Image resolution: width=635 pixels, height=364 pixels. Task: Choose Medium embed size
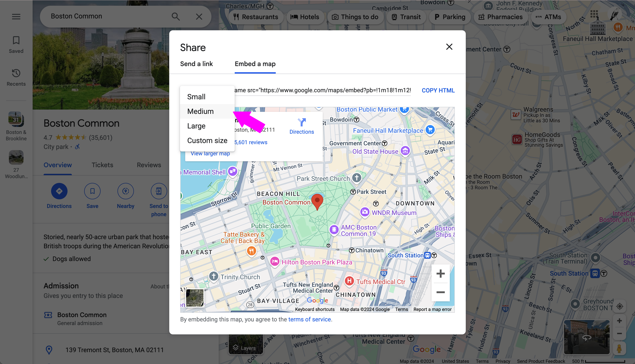[x=207, y=111]
